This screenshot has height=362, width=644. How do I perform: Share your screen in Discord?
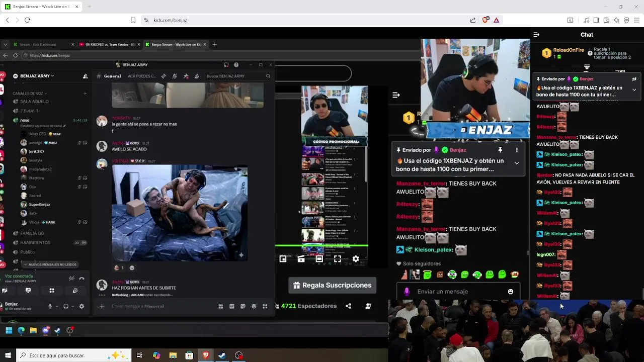click(28, 291)
